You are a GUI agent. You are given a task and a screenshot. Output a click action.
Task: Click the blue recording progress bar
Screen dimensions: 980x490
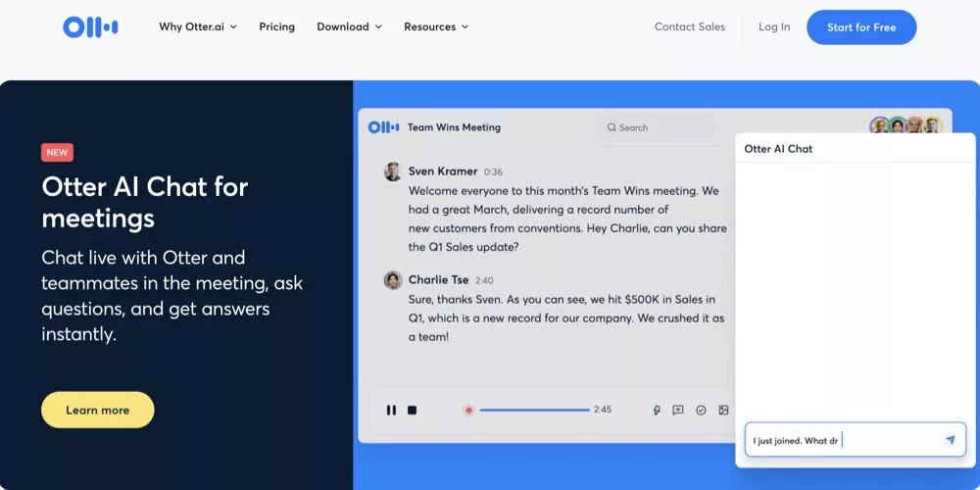534,410
